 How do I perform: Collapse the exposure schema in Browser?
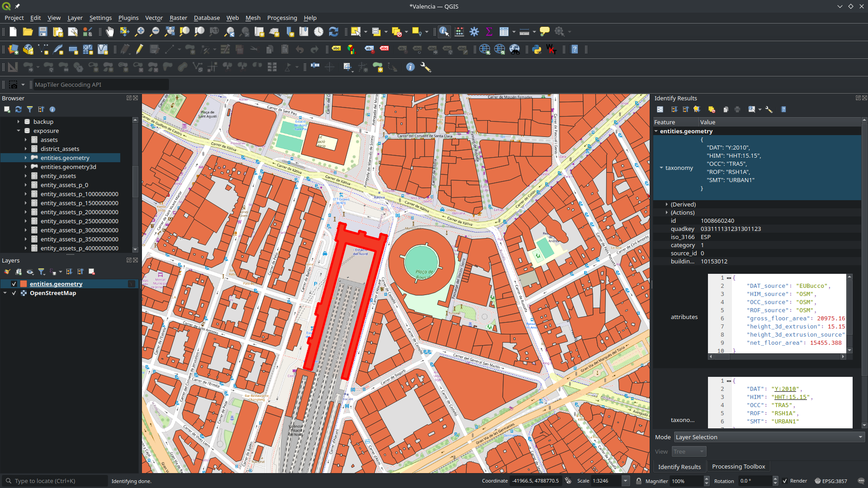(x=19, y=131)
